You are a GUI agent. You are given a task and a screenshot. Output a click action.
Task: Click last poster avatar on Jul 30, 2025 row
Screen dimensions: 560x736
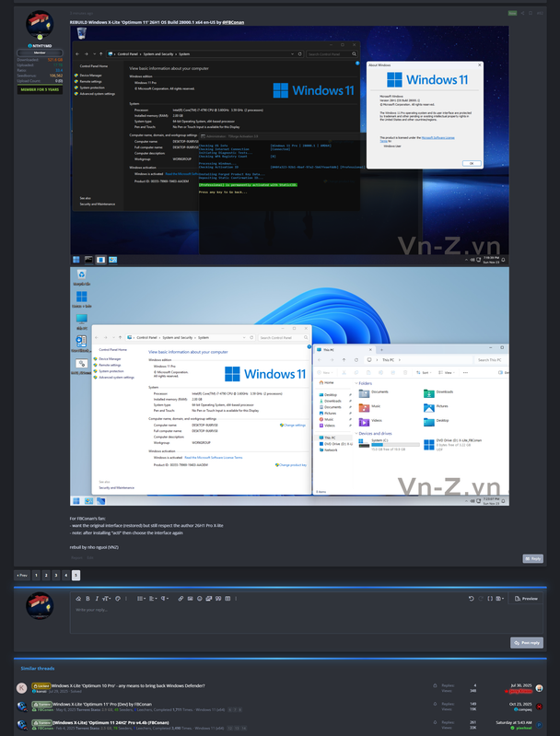point(539,688)
